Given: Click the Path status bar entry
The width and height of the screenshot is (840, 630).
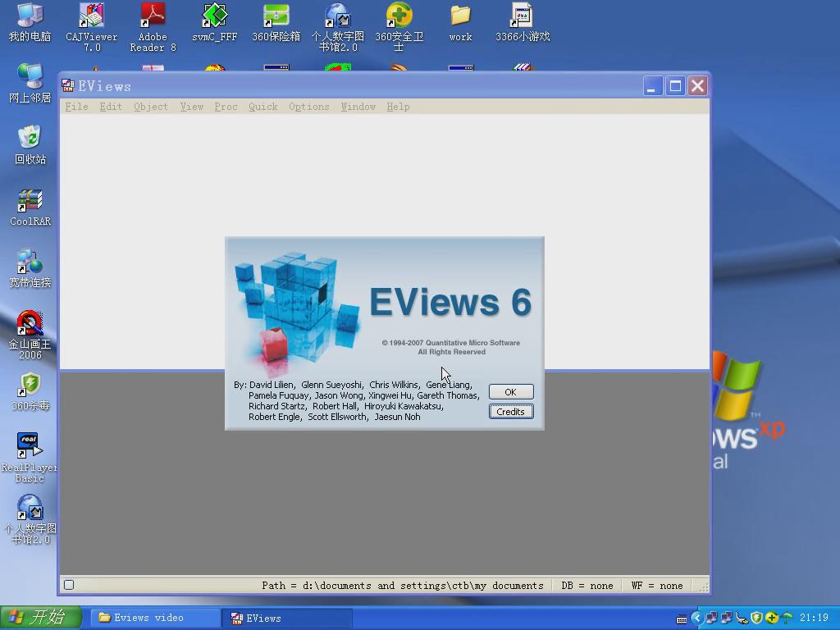Looking at the screenshot, I should (402, 586).
